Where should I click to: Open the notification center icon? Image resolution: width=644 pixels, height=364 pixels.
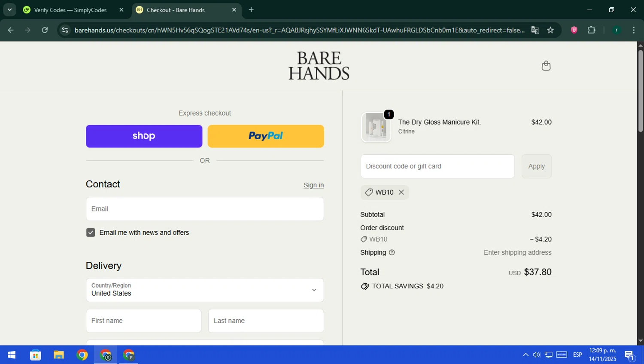coord(630,355)
